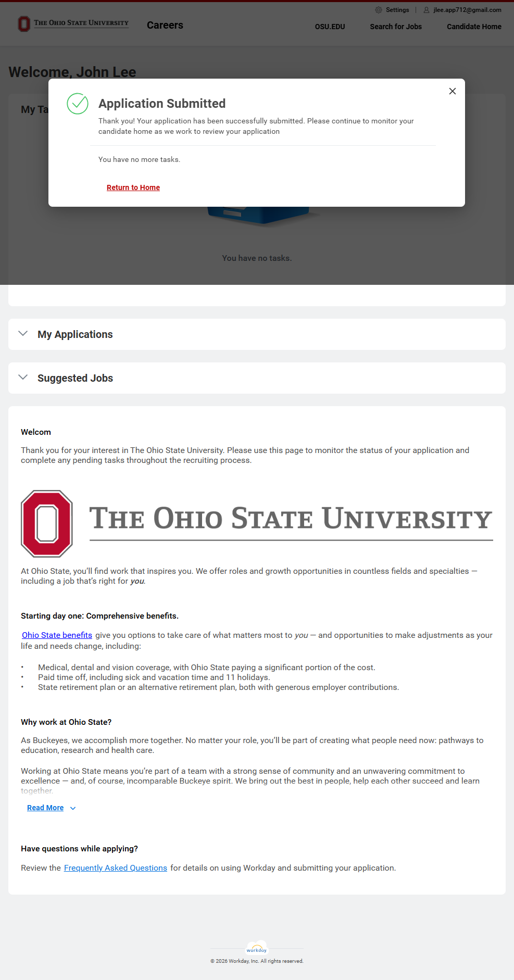Click the Settings text label
The height and width of the screenshot is (980, 514).
[x=397, y=10]
